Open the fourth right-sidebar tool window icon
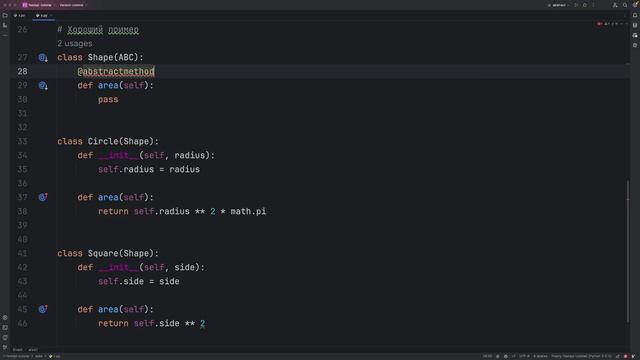The width and height of the screenshot is (640, 360). click(x=635, y=45)
